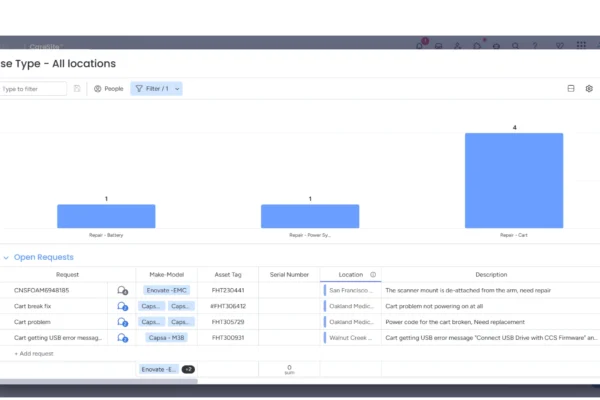Click the +2 badge in summary row
600x400 pixels.
tap(188, 369)
